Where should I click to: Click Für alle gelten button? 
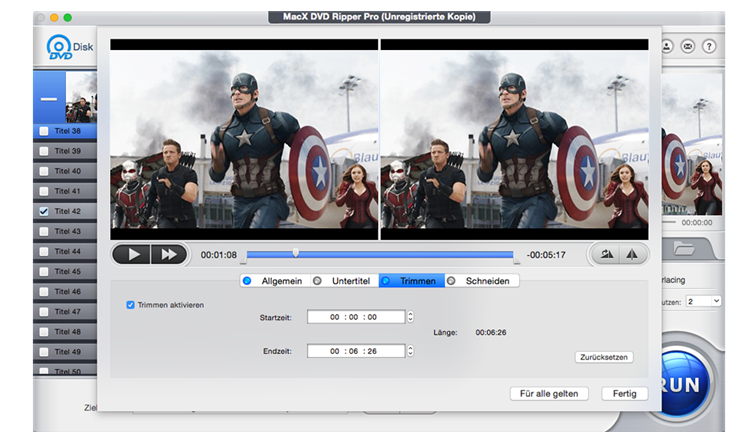[x=549, y=393]
